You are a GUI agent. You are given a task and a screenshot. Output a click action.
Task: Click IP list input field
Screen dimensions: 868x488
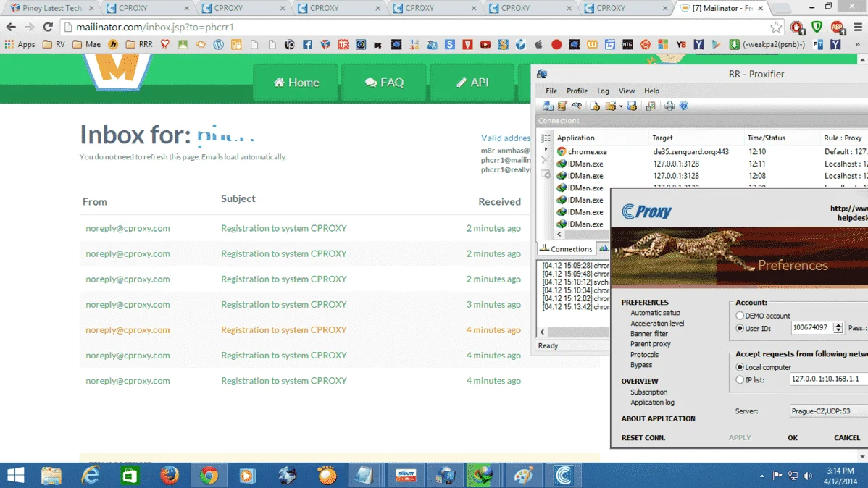tap(829, 379)
